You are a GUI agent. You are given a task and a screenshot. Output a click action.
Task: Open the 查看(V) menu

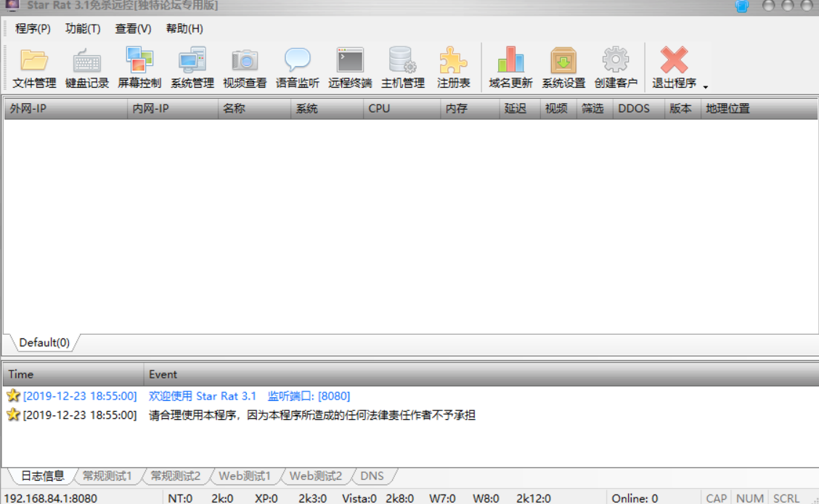(x=133, y=29)
